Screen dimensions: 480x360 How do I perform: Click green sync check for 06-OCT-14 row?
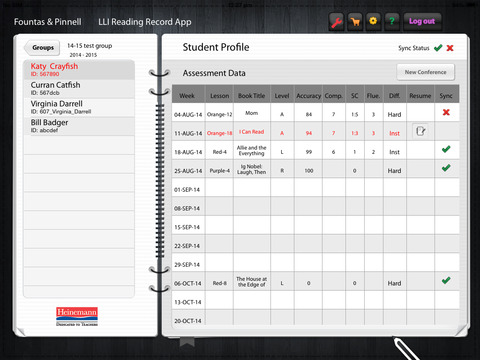tap(446, 281)
